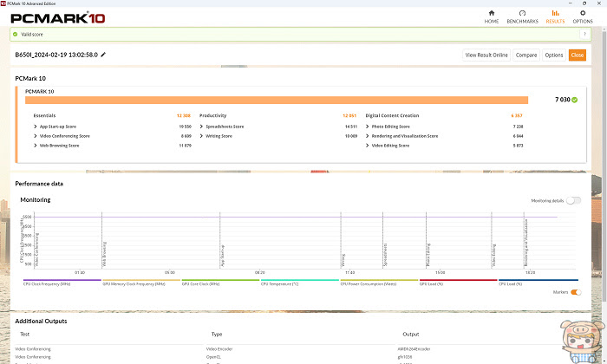Go to the Home tab
607x364 pixels.
pyautogui.click(x=492, y=17)
